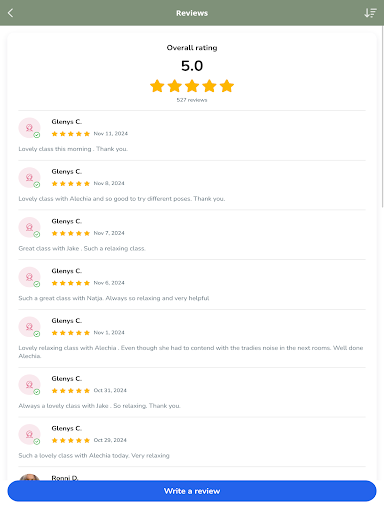Select the large overall rating stars
Screen dimensions: 384x512
(192, 86)
